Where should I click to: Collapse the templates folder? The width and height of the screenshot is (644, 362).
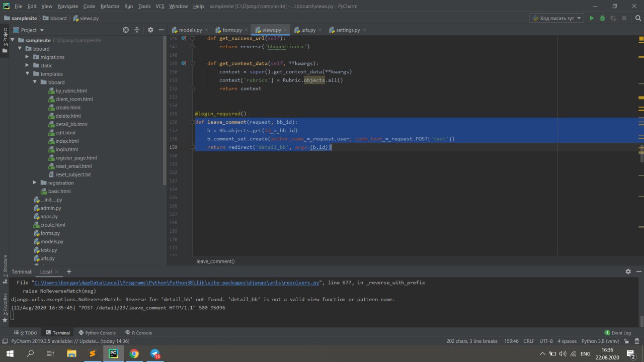pyautogui.click(x=28, y=74)
